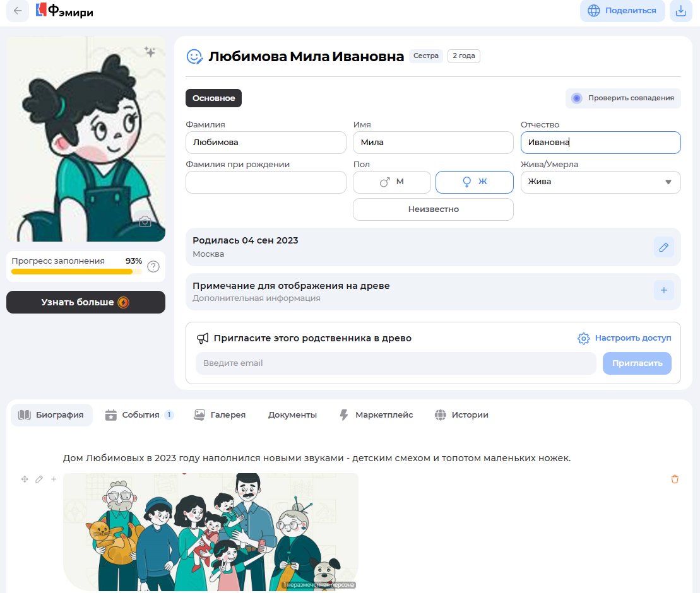Click the Отчество input field
The width and height of the screenshot is (700, 593).
coord(600,143)
